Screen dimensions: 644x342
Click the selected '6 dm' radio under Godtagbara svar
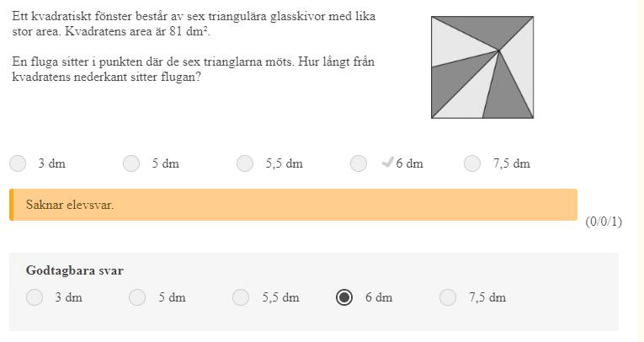344,297
